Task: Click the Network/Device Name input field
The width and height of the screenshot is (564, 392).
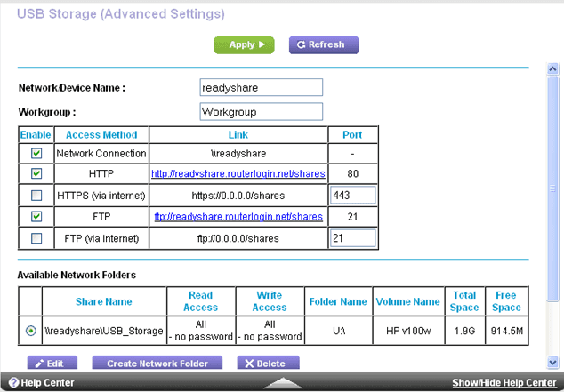Action: tap(261, 88)
